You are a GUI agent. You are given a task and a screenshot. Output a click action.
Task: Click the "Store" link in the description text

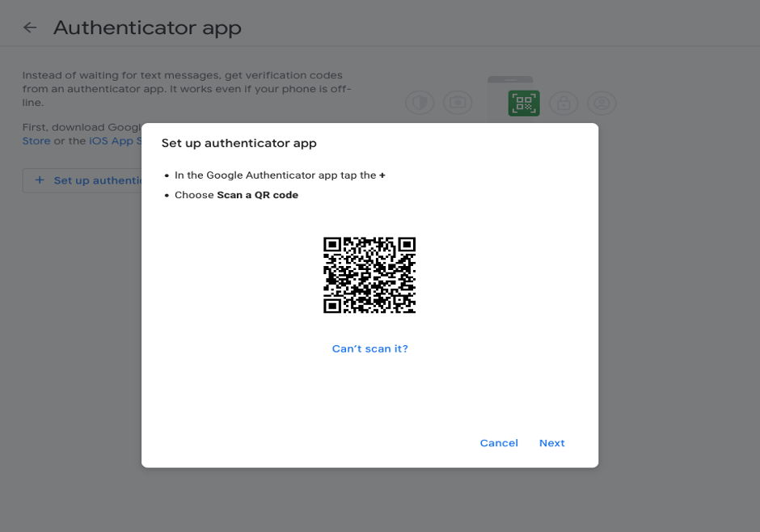36,141
